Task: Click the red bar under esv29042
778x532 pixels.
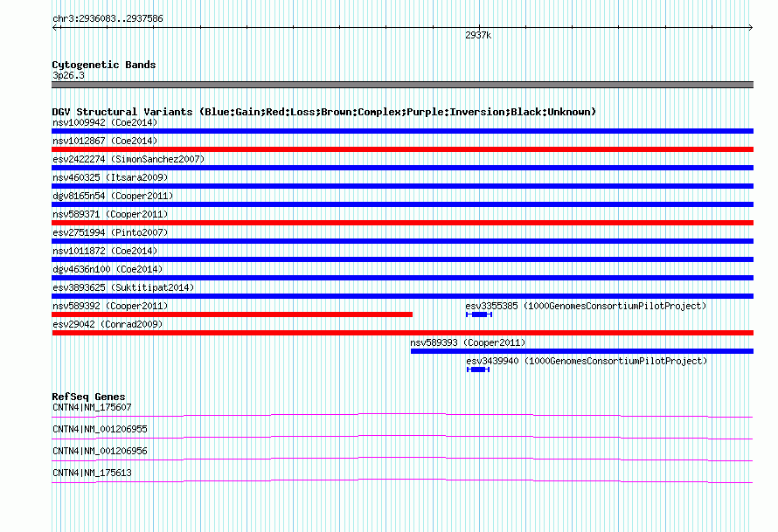Action: click(x=402, y=333)
